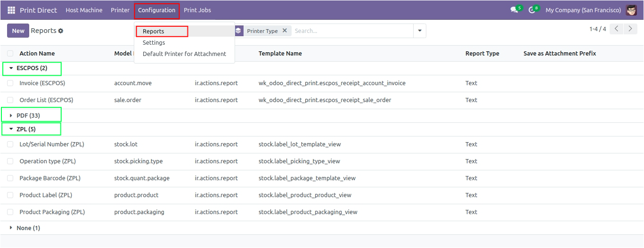The width and height of the screenshot is (644, 248).
Task: Expand the None (1) group
Action: [x=24, y=228]
